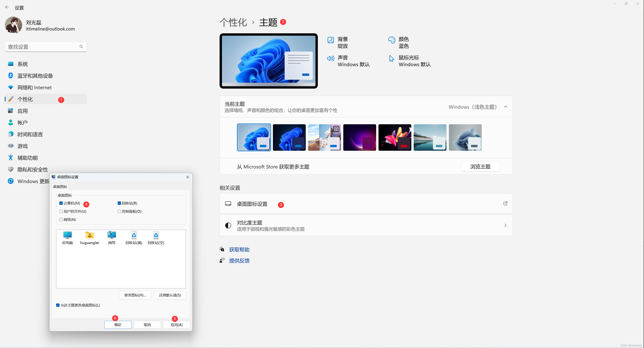Click the contrast theme half-circle icon

[228, 226]
